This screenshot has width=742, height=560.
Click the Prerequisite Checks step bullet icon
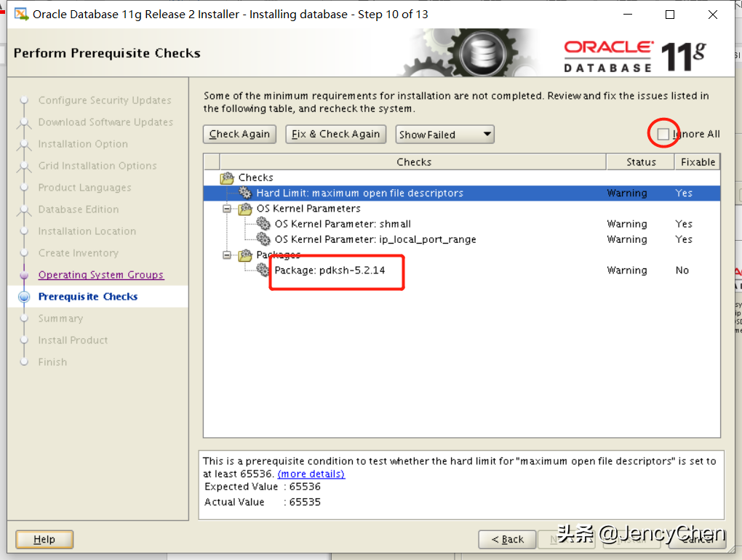pos(24,297)
